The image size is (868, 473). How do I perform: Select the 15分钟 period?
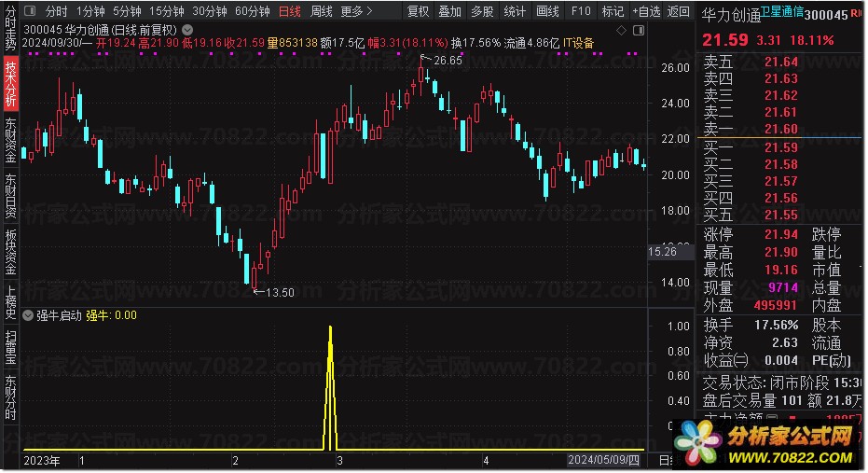[x=167, y=11]
